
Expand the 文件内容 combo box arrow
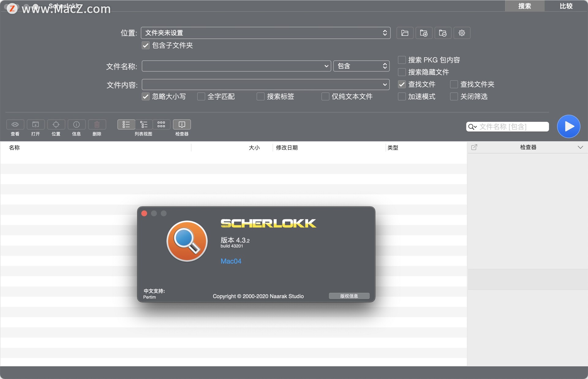385,85
